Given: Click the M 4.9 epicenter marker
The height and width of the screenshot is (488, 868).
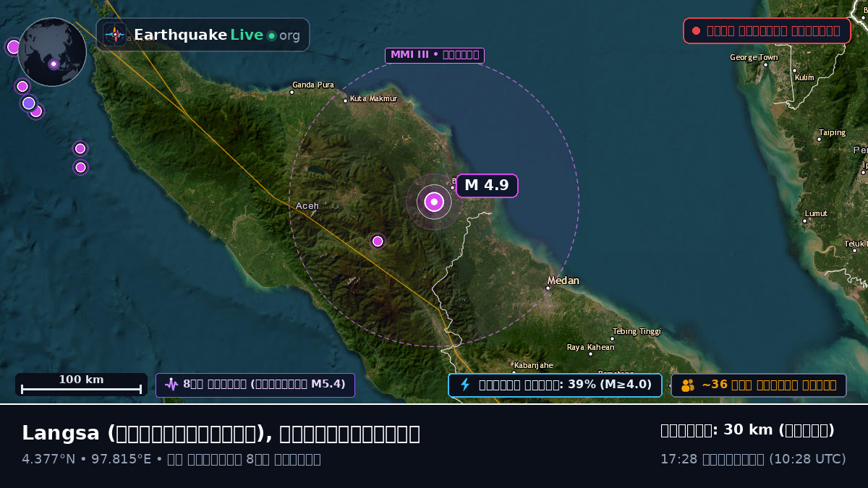Looking at the screenshot, I should coord(434,202).
